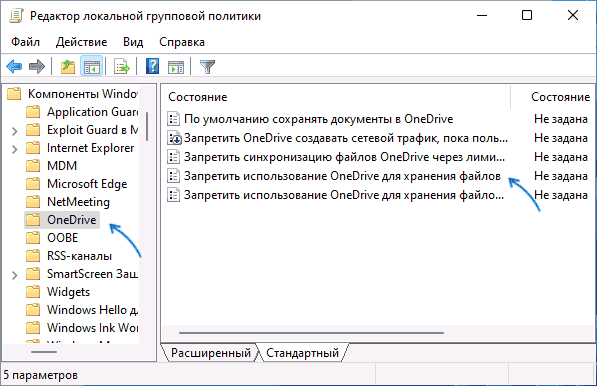Click the left Состояние column header
Screen dimensions: 597x386
click(x=198, y=97)
